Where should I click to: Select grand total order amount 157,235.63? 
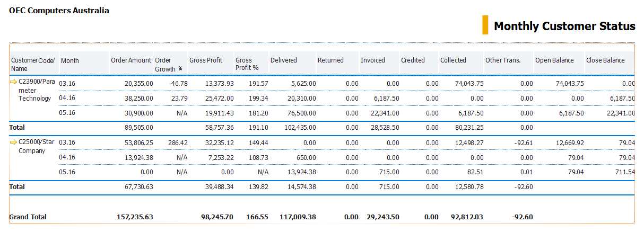tap(135, 217)
